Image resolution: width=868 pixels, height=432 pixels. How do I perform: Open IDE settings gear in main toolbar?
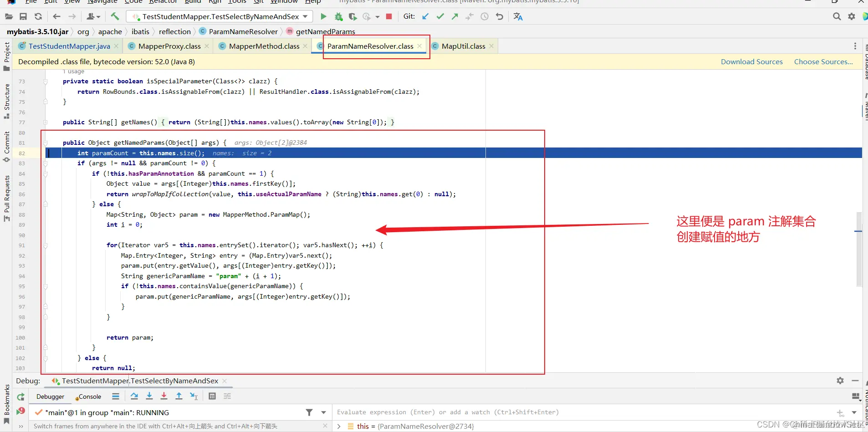tap(851, 17)
